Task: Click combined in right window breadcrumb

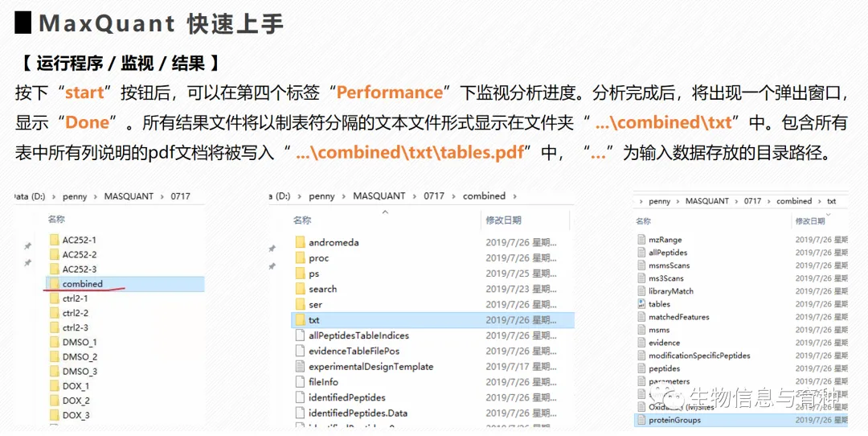Action: click(794, 201)
